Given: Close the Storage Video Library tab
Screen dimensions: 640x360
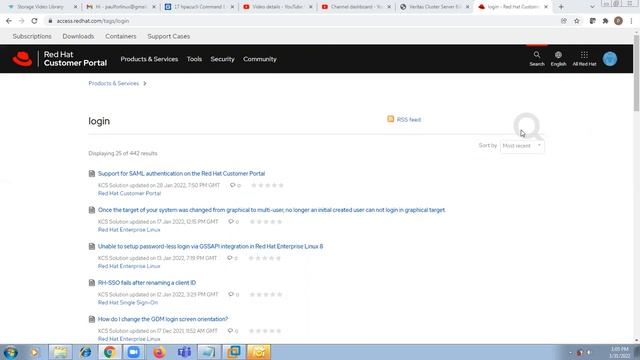Looking at the screenshot, I should (75, 7).
